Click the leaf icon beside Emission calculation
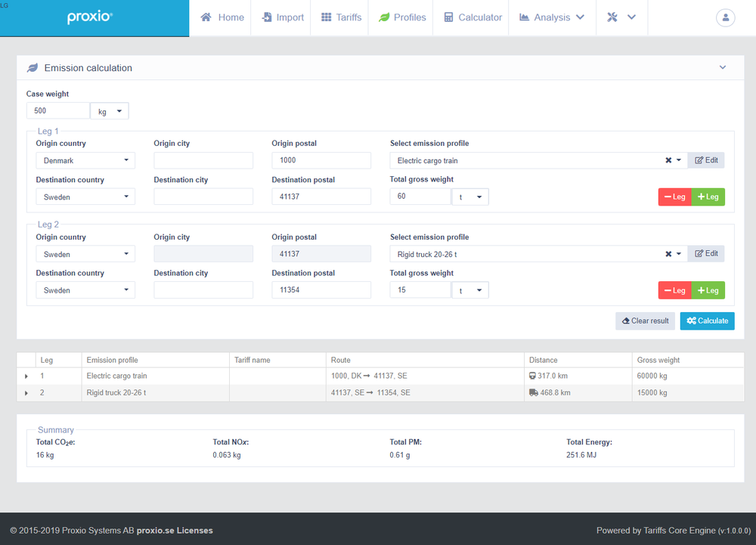Image resolution: width=756 pixels, height=545 pixels. tap(33, 68)
